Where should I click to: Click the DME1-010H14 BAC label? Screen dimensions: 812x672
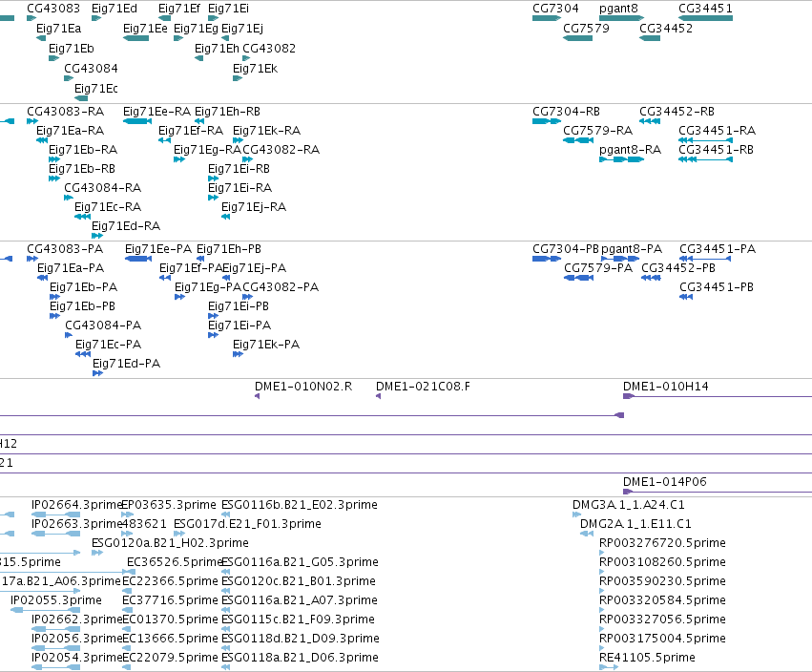coord(665,387)
